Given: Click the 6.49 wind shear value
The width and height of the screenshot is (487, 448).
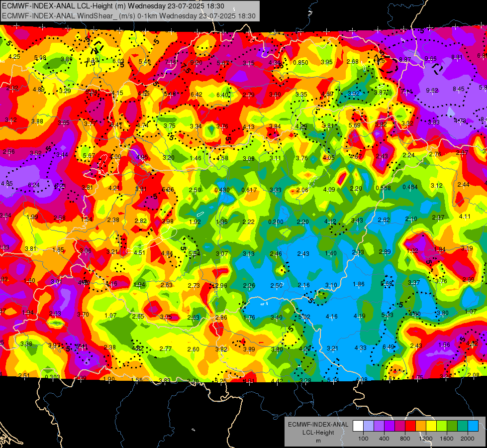Looking at the screenshot, I should coord(389,346).
